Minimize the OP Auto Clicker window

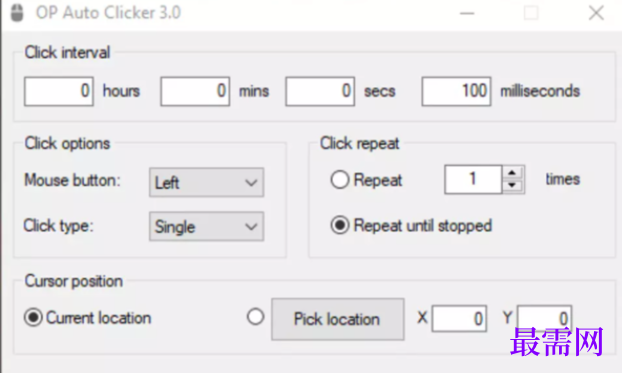[x=467, y=13]
